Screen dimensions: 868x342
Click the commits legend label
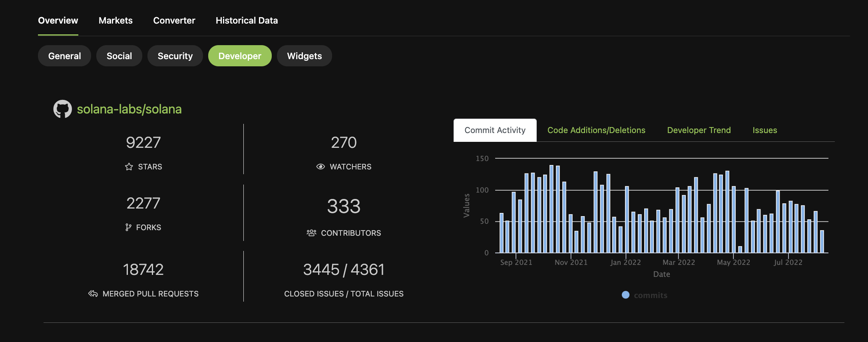651,295
